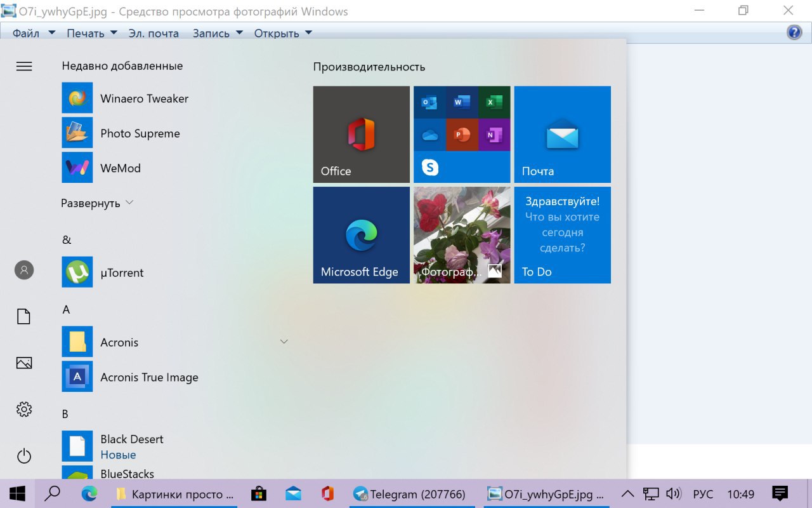Expand the Start menu hamburger button
Screen dimensions: 812x508
pos(24,66)
